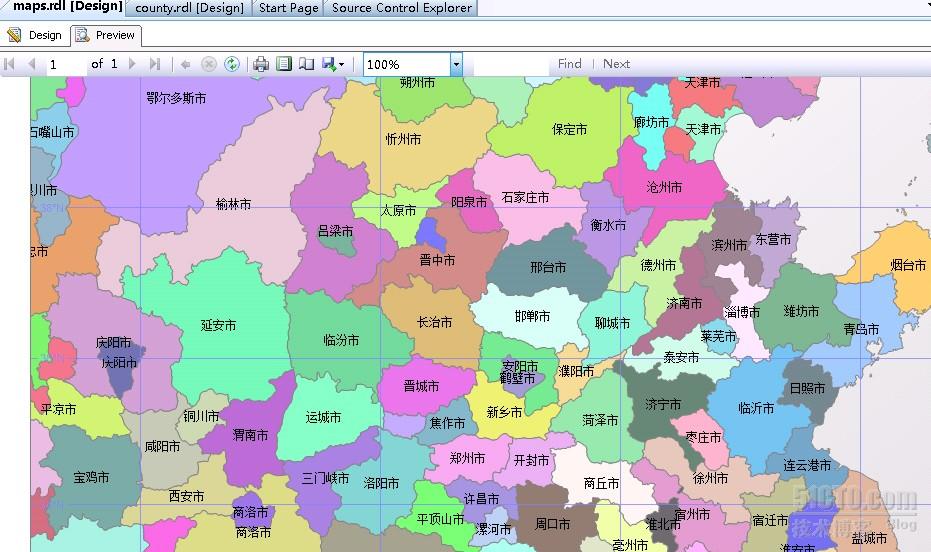
Task: Click the 太原市 label on map
Action: 398,210
